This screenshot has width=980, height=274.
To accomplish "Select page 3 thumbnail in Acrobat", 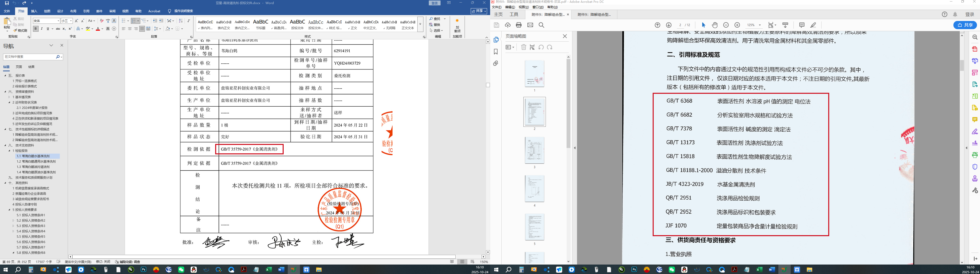I will (x=535, y=150).
